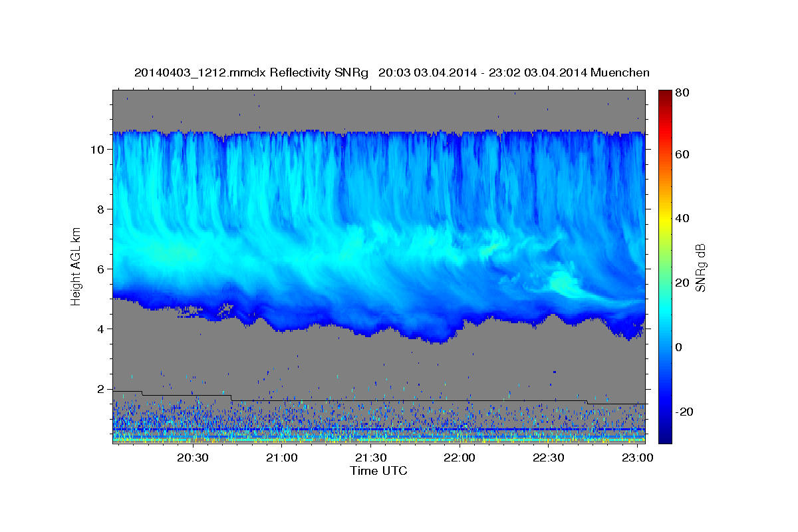Click the colorbar value label 20

tap(682, 283)
